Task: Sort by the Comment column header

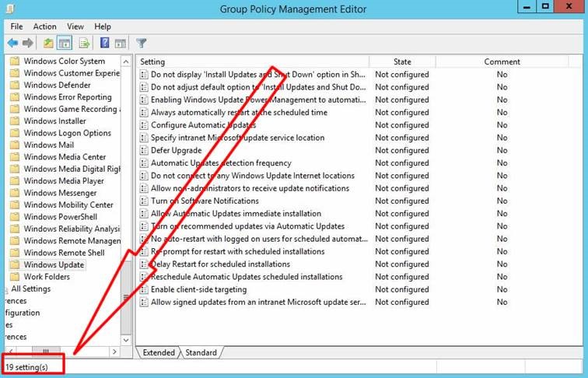Action: tap(502, 61)
